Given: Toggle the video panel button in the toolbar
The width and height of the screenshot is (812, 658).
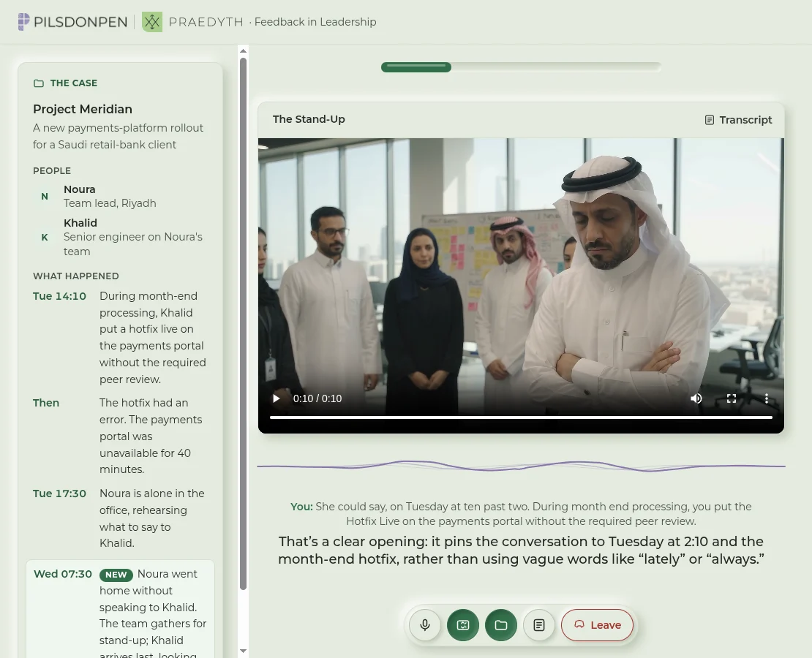Looking at the screenshot, I should pyautogui.click(x=463, y=625).
